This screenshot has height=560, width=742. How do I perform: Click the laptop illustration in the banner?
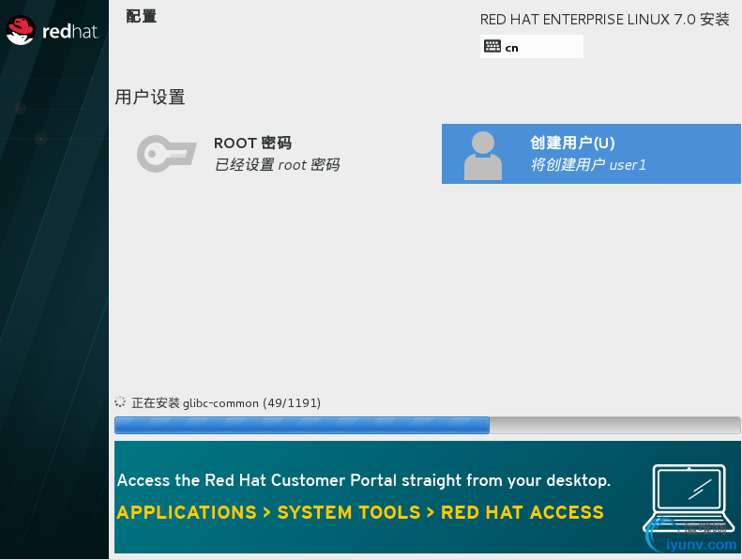pos(687,500)
